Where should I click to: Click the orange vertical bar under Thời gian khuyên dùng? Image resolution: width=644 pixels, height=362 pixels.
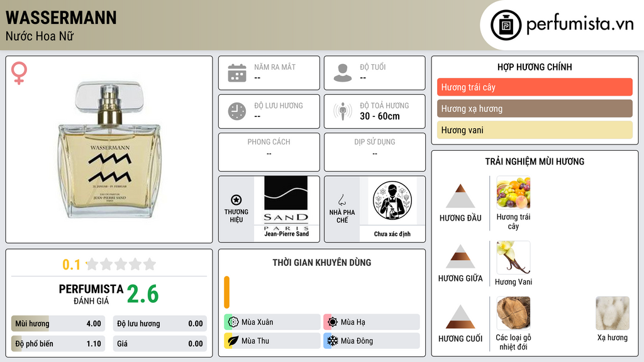click(226, 292)
